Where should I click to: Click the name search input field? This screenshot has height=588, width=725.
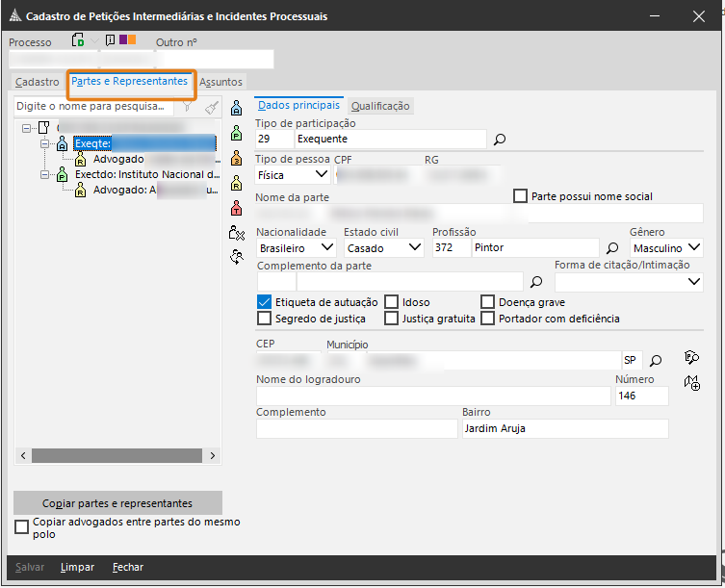pyautogui.click(x=94, y=106)
